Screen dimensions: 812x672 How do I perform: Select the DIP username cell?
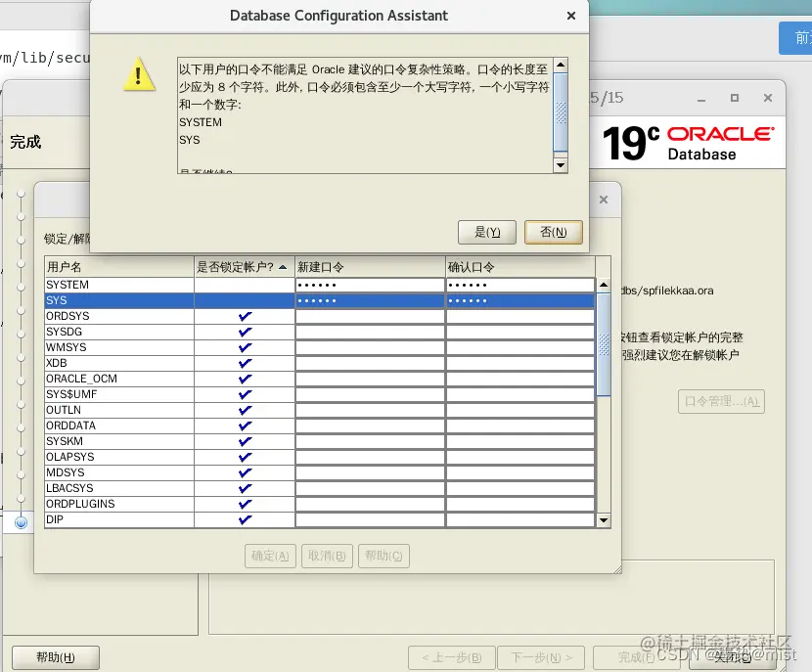click(119, 519)
